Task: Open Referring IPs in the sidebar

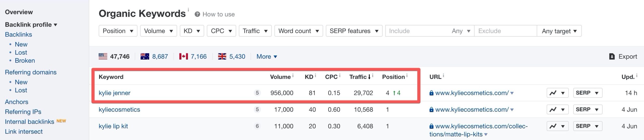Action: (23, 112)
